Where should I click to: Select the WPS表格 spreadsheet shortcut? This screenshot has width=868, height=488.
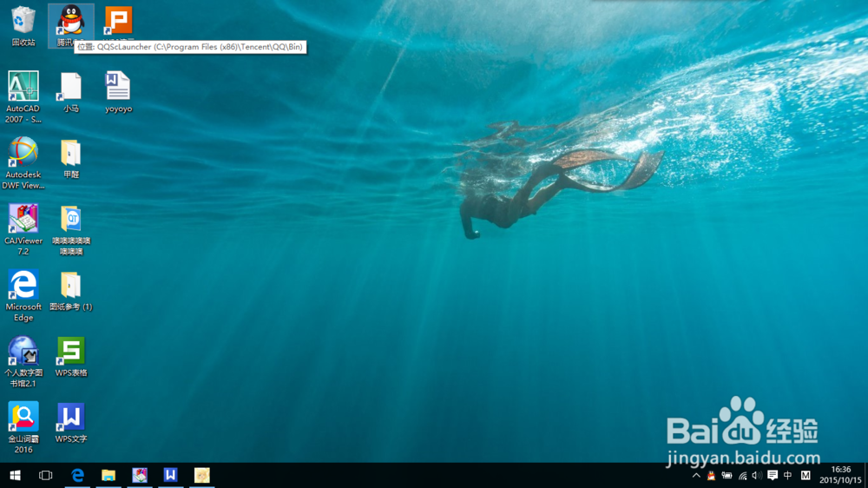pos(71,357)
